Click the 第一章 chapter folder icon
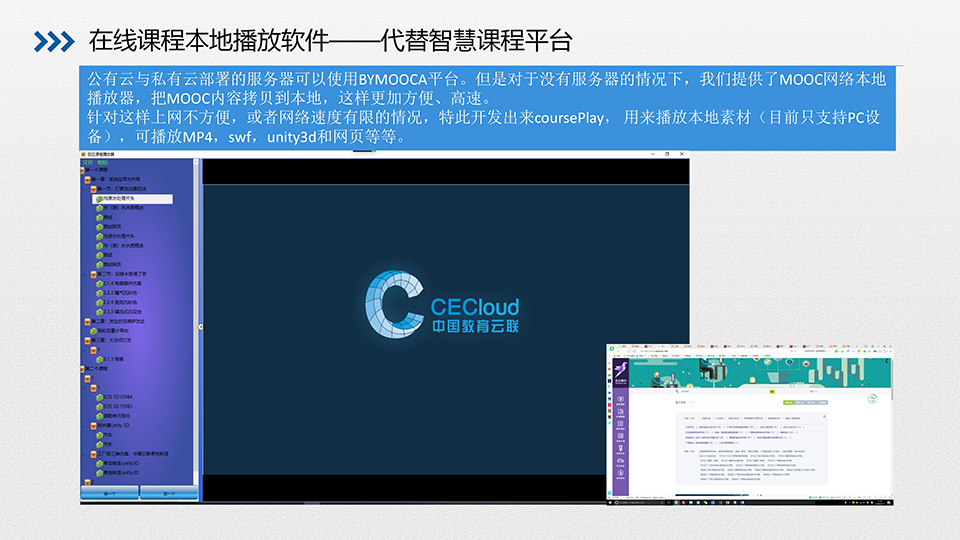The height and width of the screenshot is (540, 960). coord(88,180)
